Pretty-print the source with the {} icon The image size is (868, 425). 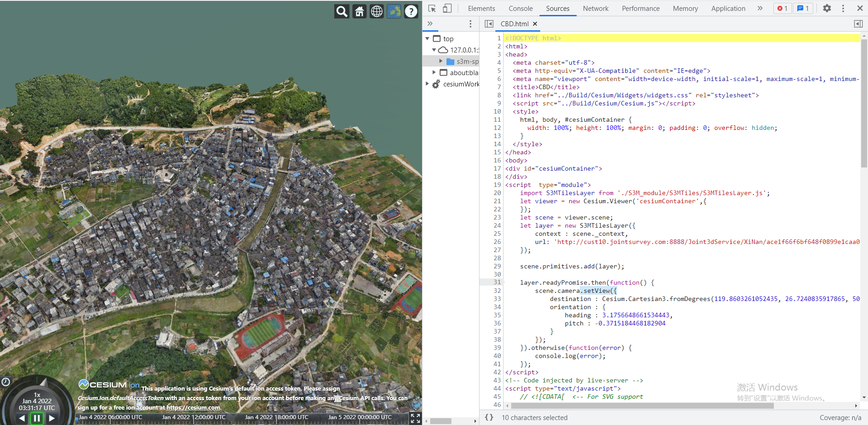(489, 417)
